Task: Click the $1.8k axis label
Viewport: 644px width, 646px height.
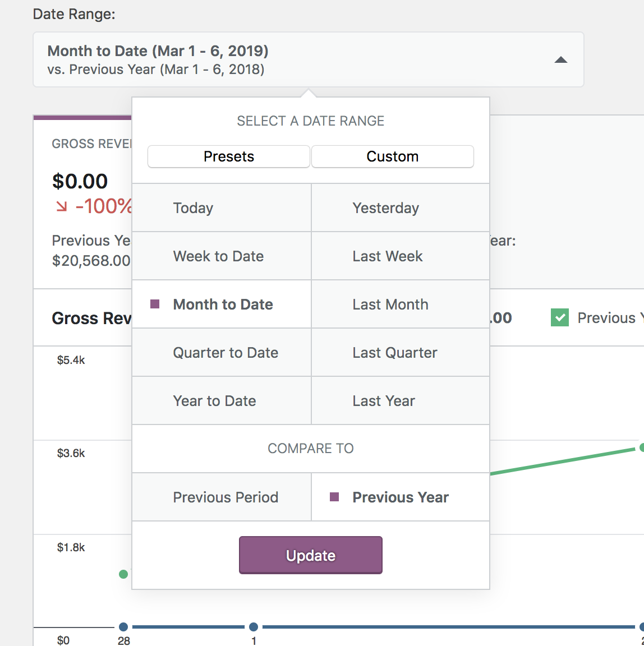Action: (x=71, y=547)
